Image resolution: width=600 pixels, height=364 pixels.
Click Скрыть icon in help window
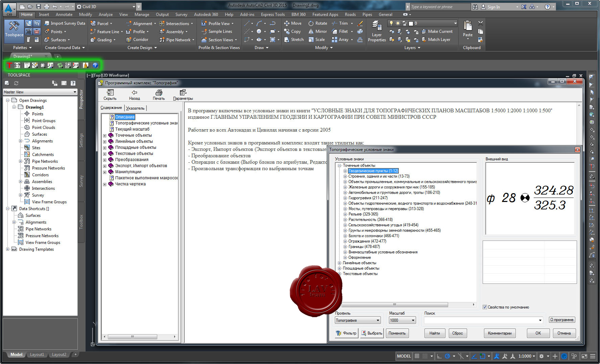pos(110,95)
